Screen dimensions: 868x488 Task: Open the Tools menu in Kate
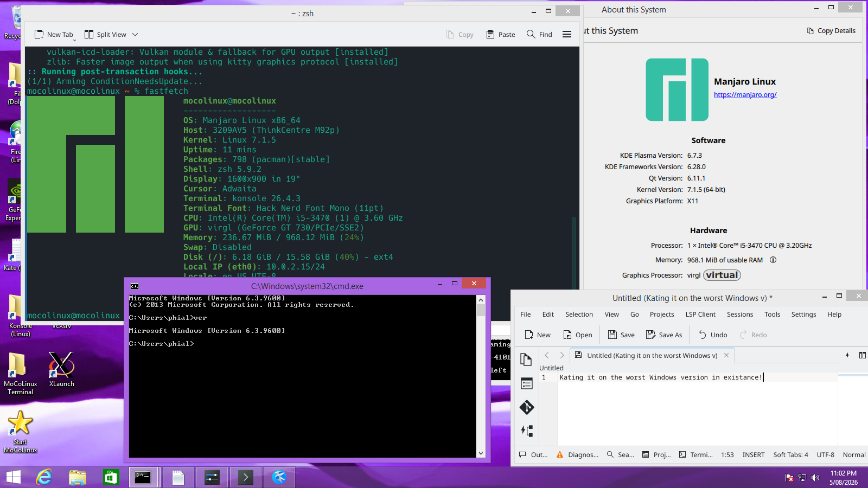(772, 314)
